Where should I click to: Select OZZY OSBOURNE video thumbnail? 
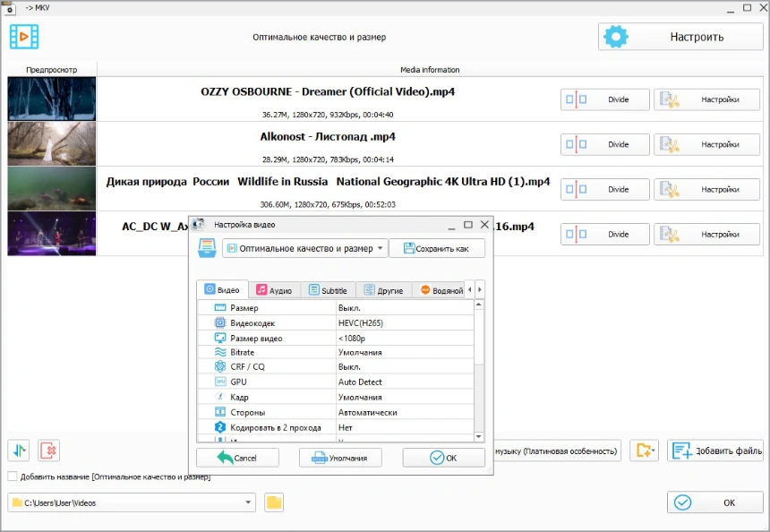click(52, 99)
